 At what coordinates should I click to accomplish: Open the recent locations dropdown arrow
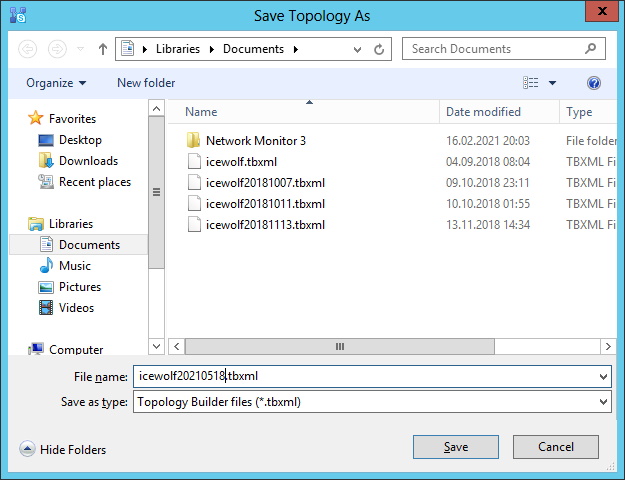coord(81,49)
